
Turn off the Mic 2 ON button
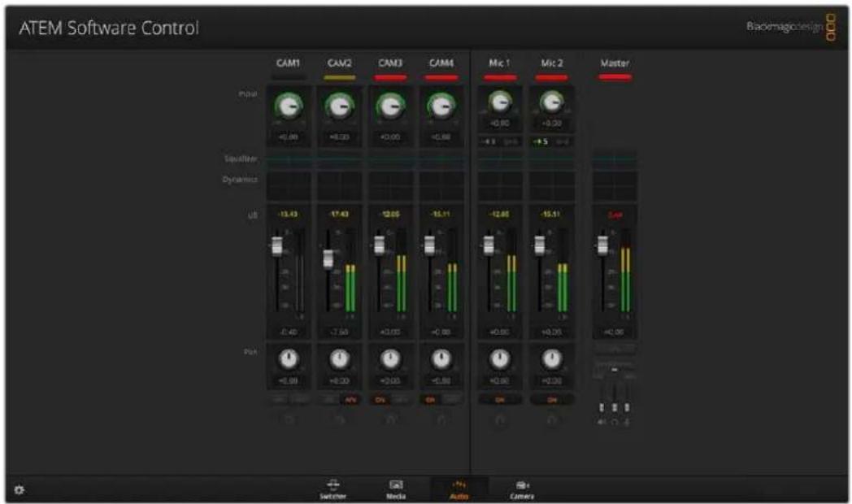pyautogui.click(x=551, y=400)
